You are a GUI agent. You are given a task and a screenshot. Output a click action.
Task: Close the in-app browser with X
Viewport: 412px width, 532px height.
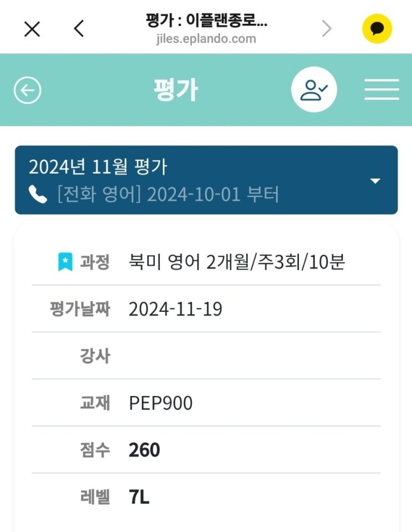[x=32, y=29]
